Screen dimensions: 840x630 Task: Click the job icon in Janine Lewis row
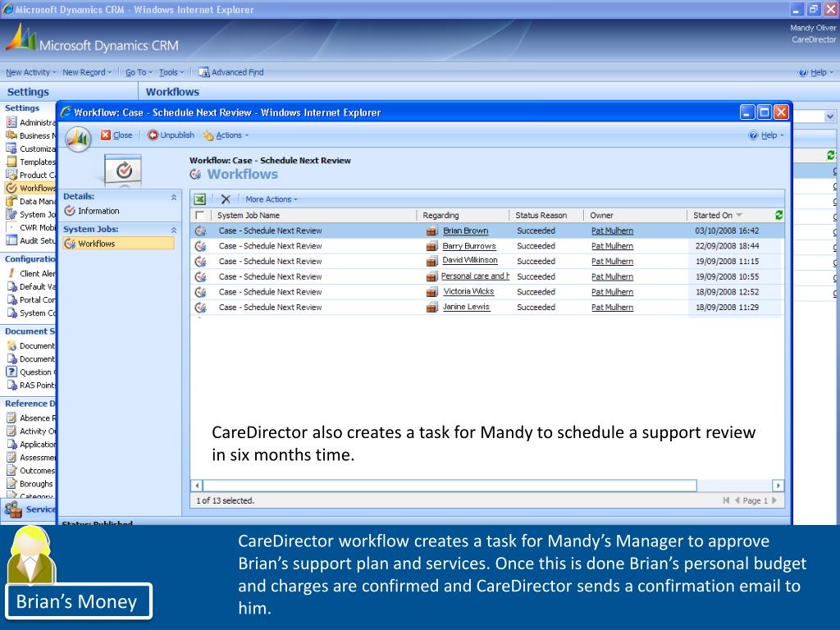(200, 308)
